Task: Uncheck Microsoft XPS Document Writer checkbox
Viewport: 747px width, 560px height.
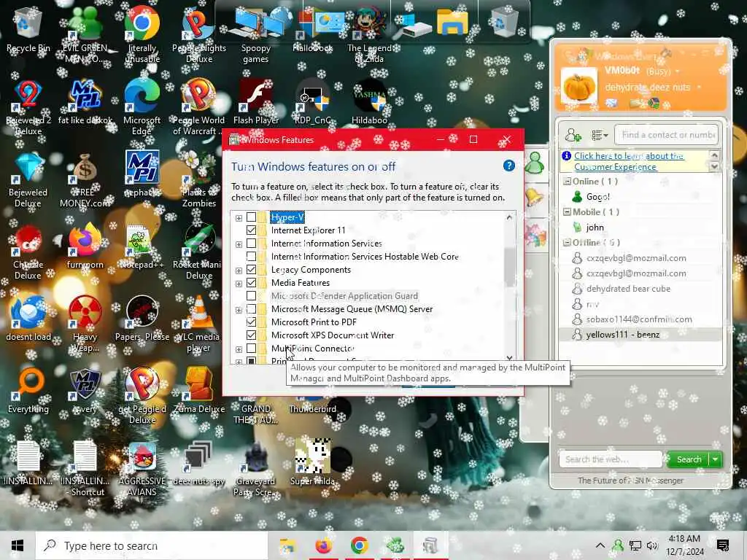Action: [251, 335]
